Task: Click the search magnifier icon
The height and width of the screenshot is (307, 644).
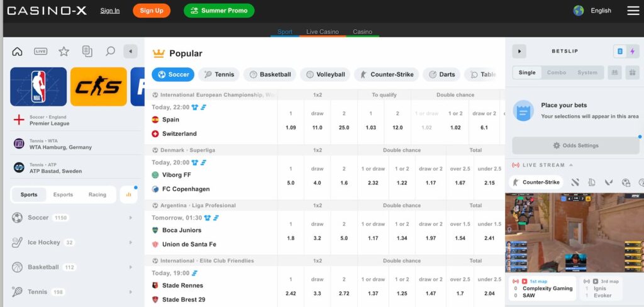Action: click(x=110, y=52)
